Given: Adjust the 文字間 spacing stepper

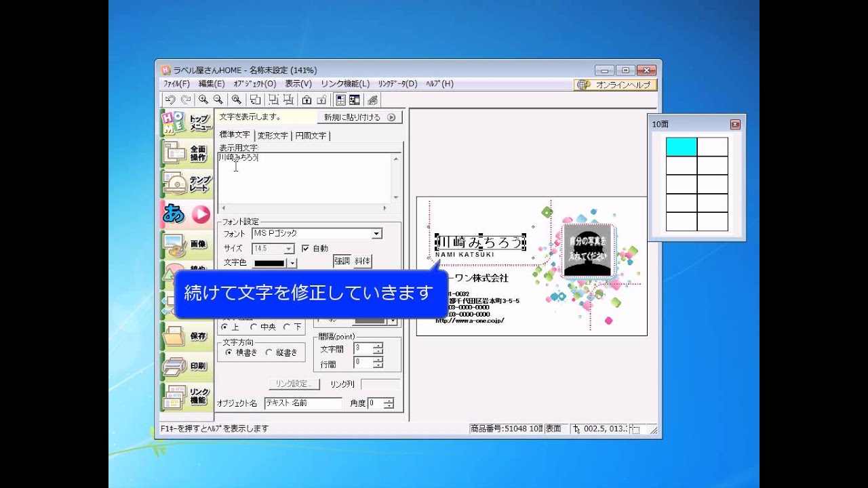Looking at the screenshot, I should click(378, 348).
